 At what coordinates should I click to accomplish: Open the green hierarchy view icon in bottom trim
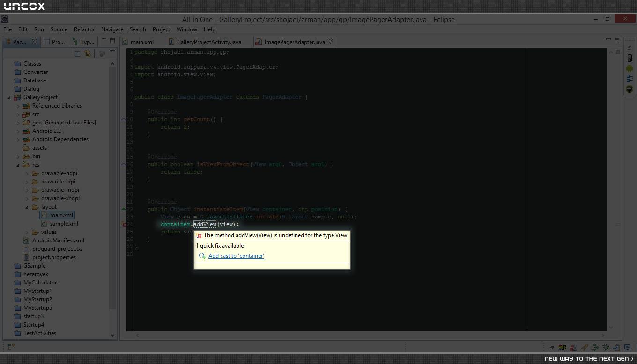(x=595, y=347)
